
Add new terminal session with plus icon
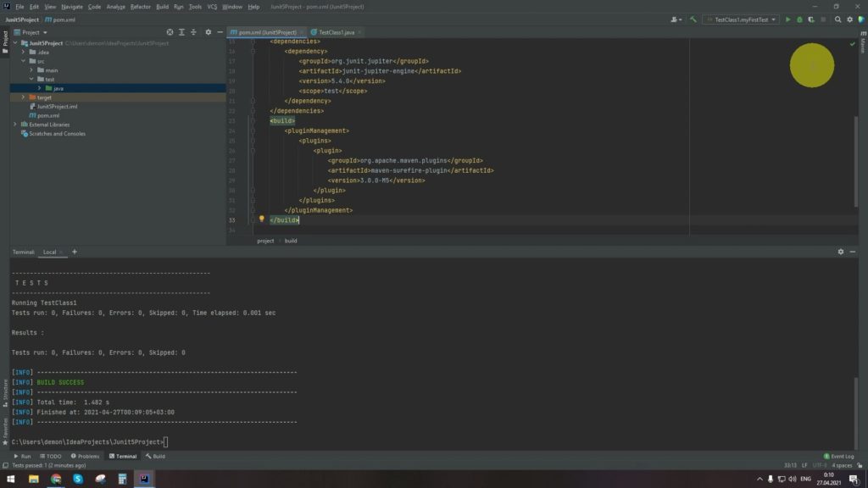75,252
